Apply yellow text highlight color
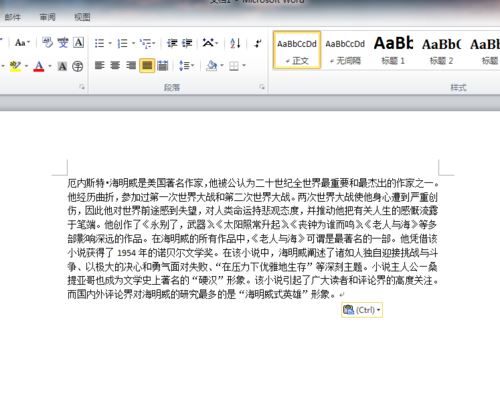Viewport: 500px width, 398px height. [15, 66]
